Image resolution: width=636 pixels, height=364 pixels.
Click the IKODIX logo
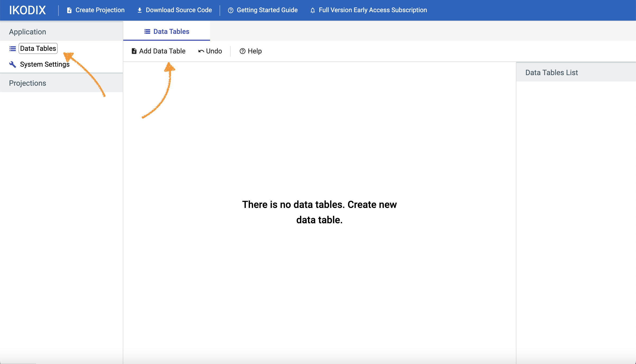(x=28, y=10)
